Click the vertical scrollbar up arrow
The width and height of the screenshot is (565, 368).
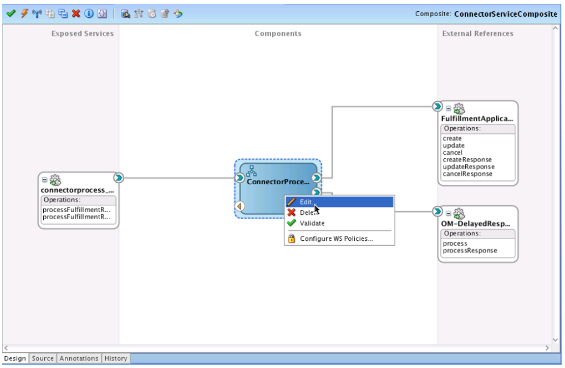(x=555, y=28)
